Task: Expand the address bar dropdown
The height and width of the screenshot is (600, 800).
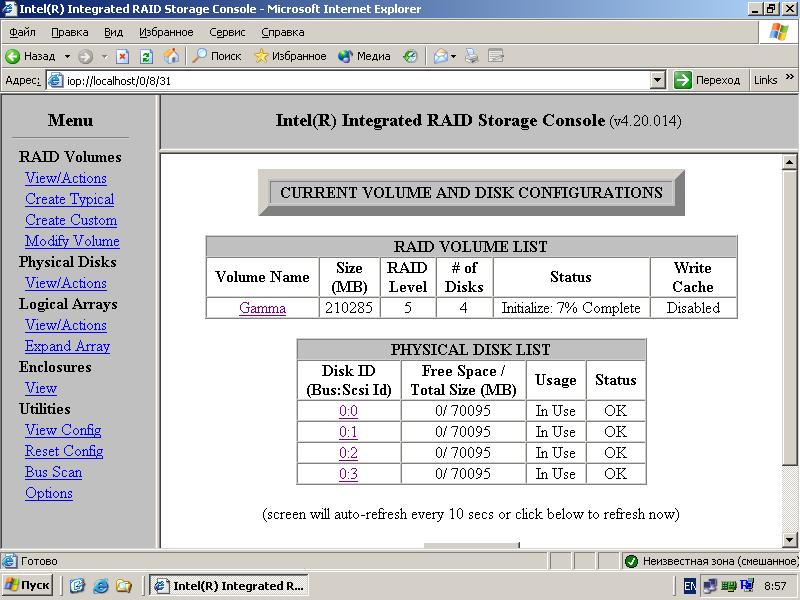Action: [657, 80]
